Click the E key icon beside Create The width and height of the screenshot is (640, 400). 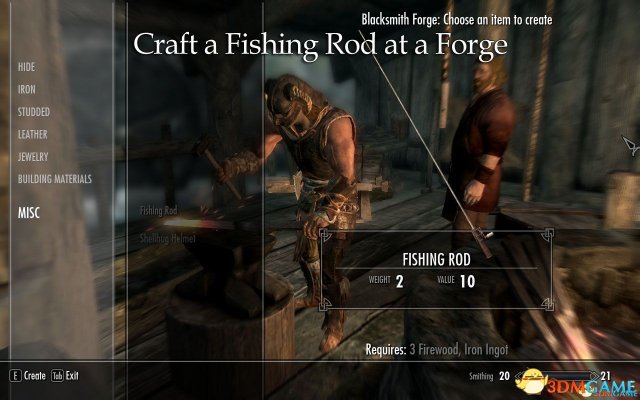point(16,376)
